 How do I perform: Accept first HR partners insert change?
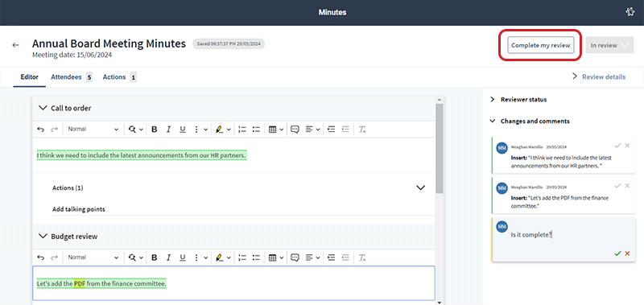[x=617, y=146]
